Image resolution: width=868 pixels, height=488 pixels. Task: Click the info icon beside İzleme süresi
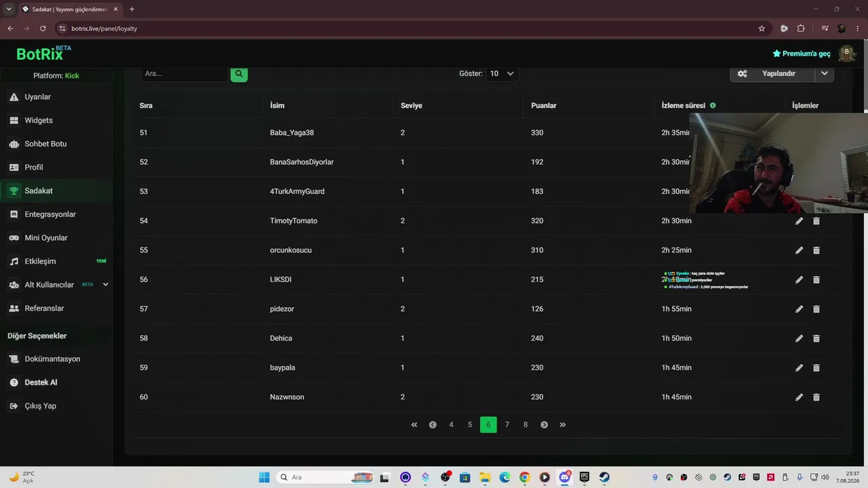coord(713,105)
